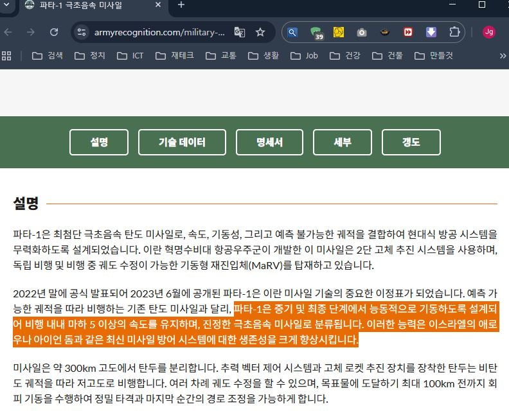This screenshot has height=420, width=509.
Task: Click paragraph starting 파타-1은 최첨단 극초음속
Action: coord(255,250)
